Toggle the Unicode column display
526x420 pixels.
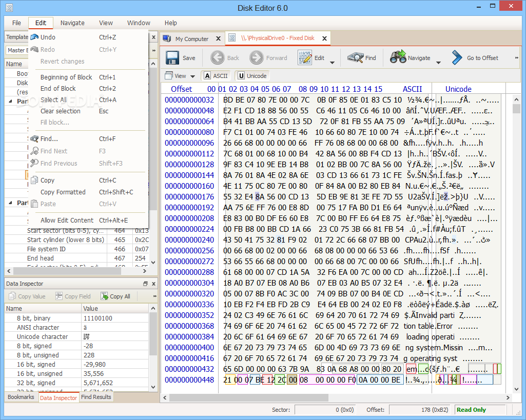point(252,76)
